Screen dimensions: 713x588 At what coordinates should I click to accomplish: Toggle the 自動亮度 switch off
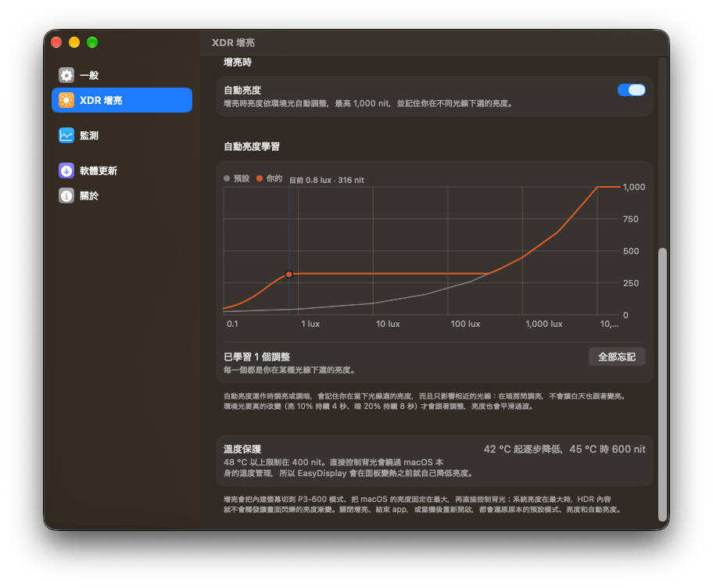[x=631, y=90]
